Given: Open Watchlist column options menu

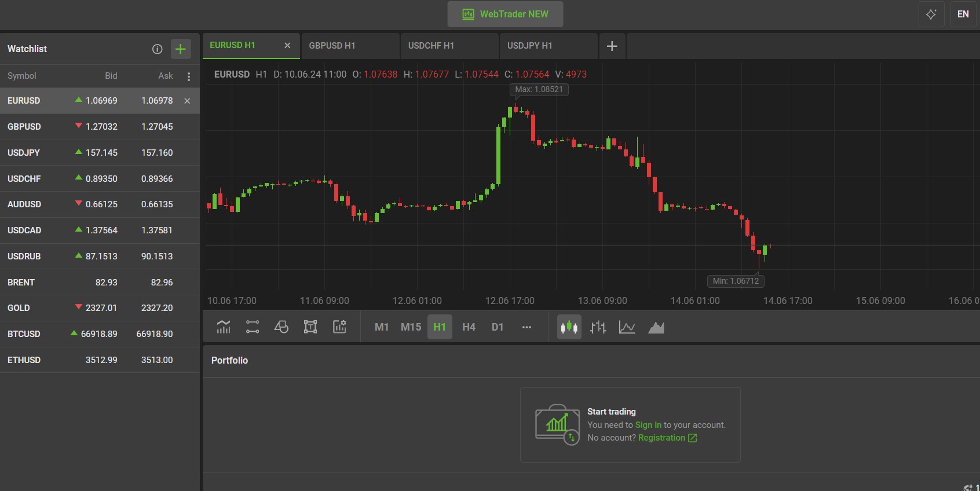Looking at the screenshot, I should click(x=189, y=76).
